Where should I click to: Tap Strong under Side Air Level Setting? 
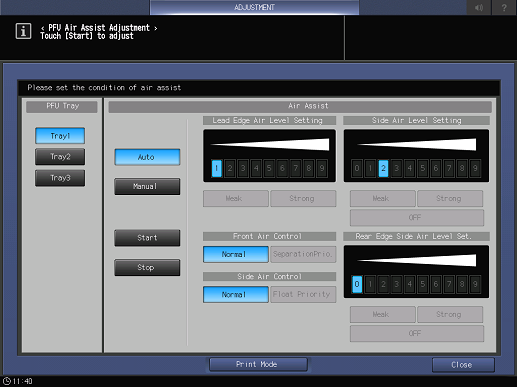point(450,199)
